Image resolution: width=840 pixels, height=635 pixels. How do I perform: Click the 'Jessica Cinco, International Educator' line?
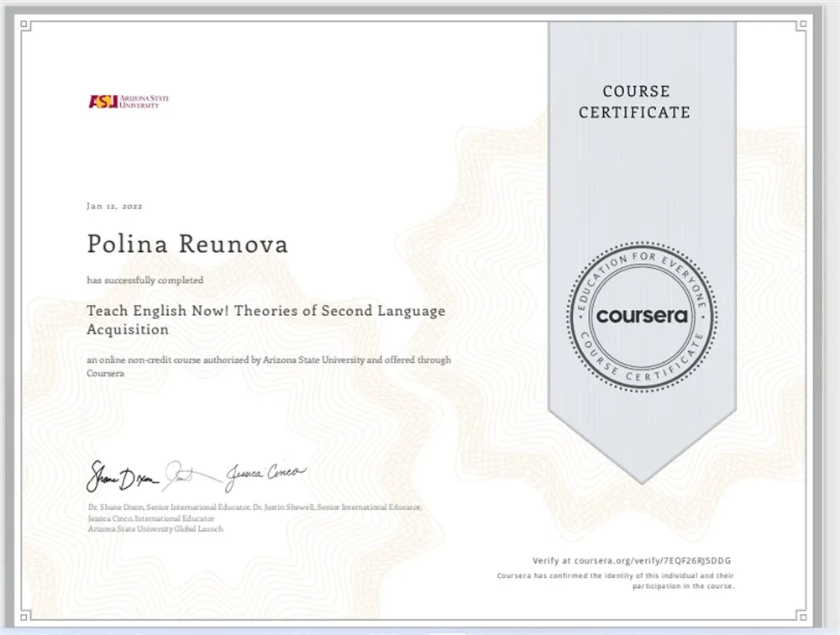pos(151,519)
